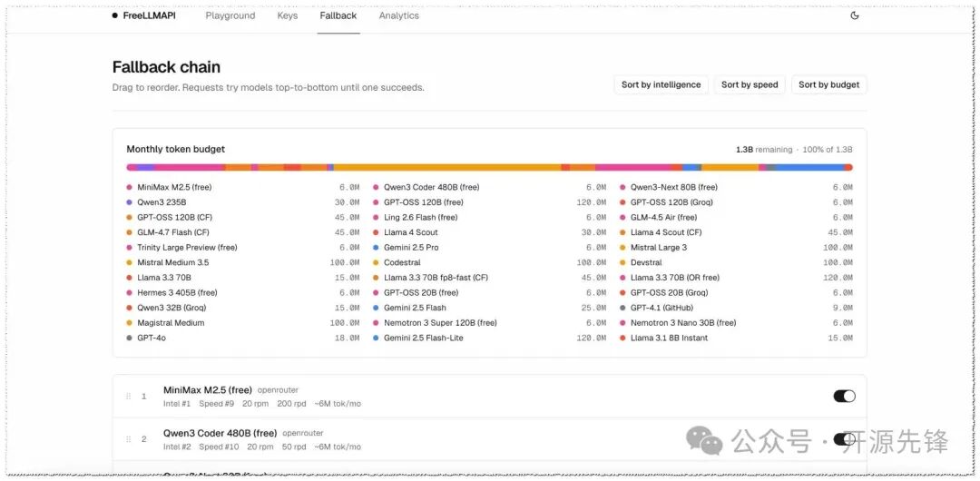The height and width of the screenshot is (481, 980).
Task: Click the 200 rpd stat in MiniMax row
Action: coord(292,404)
